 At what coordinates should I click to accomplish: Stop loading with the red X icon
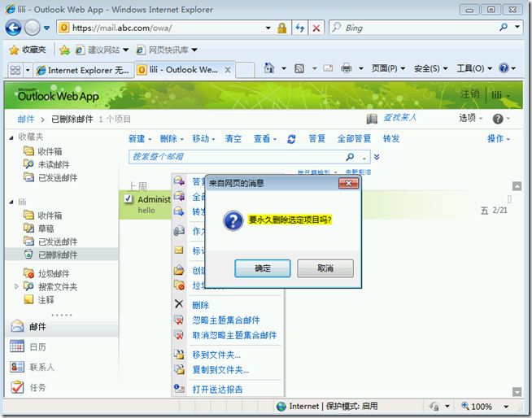pos(316,28)
